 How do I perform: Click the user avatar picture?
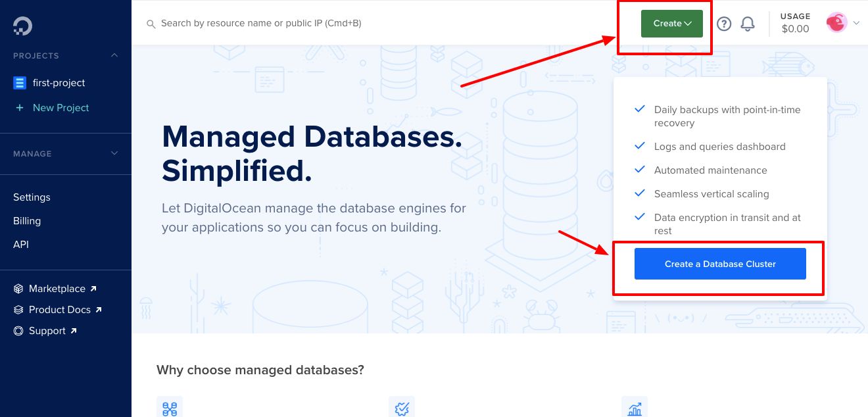pos(836,23)
